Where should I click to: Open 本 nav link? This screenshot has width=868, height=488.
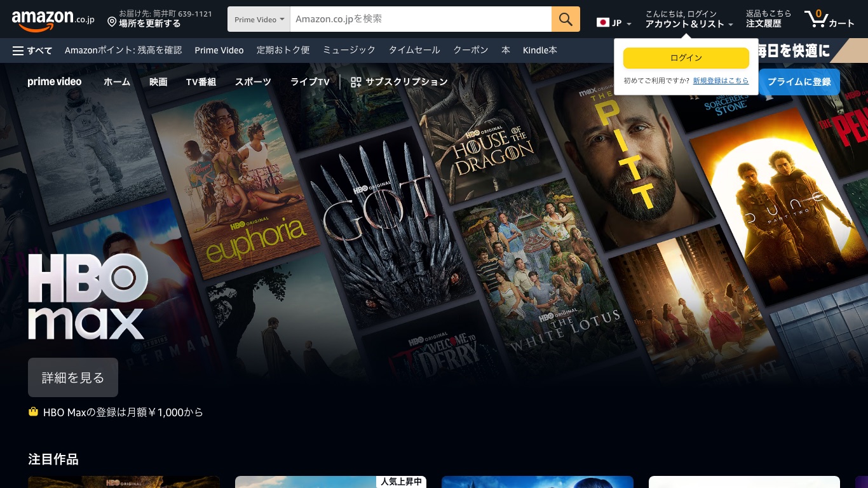click(x=506, y=50)
